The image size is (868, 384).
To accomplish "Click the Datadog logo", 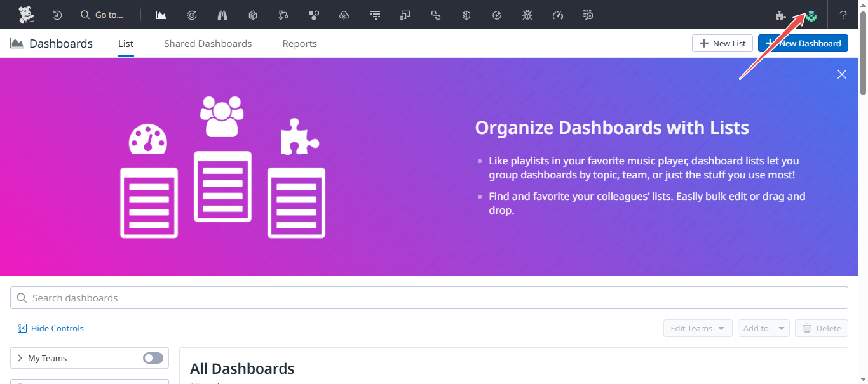I will [26, 15].
